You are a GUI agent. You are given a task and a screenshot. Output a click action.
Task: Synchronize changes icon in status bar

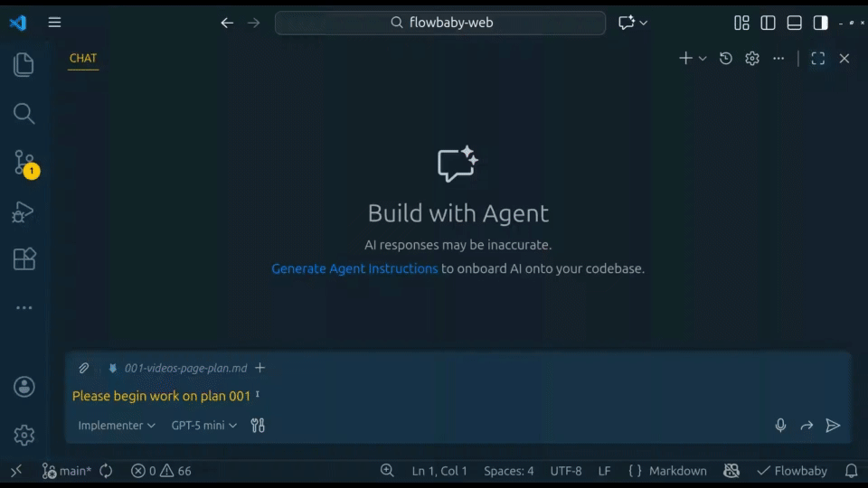(106, 471)
